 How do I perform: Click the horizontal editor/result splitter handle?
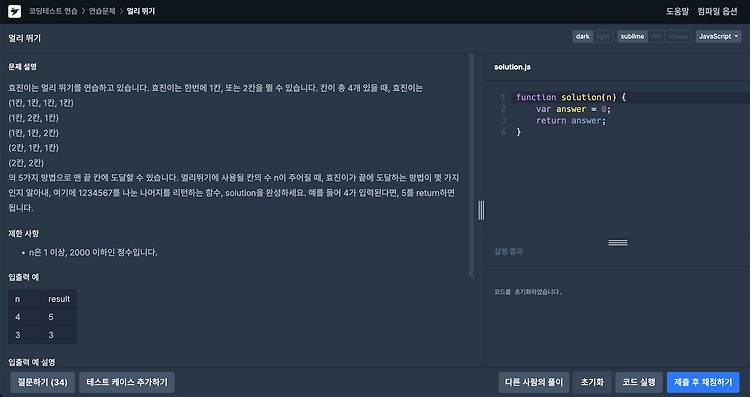(x=618, y=243)
